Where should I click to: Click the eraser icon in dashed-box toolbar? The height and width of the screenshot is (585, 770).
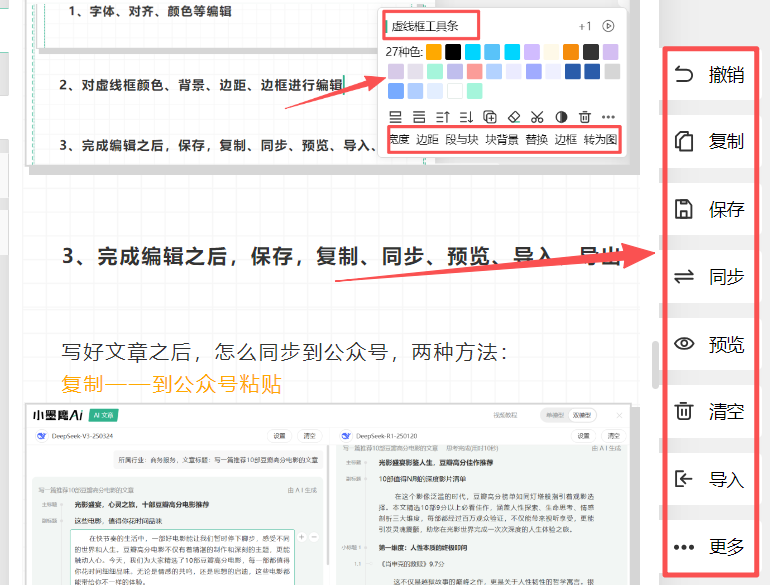pyautogui.click(x=514, y=117)
